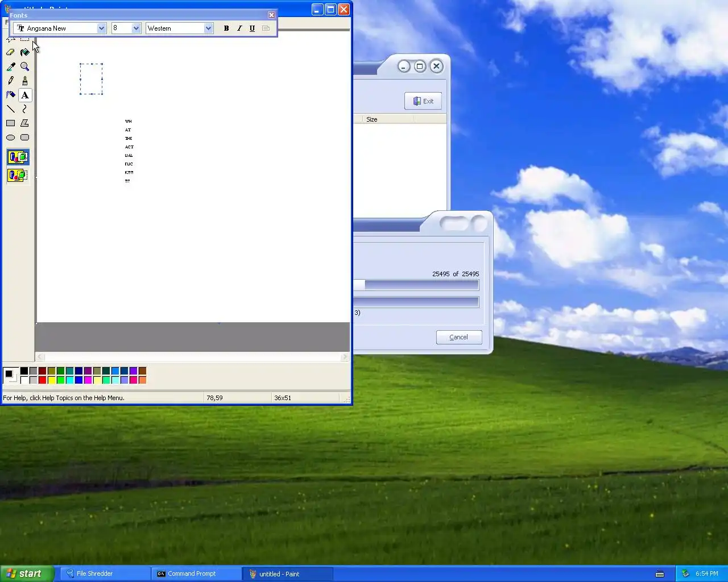Click the File Shredder tray icon near clock
728x582 pixels.
coord(685,574)
